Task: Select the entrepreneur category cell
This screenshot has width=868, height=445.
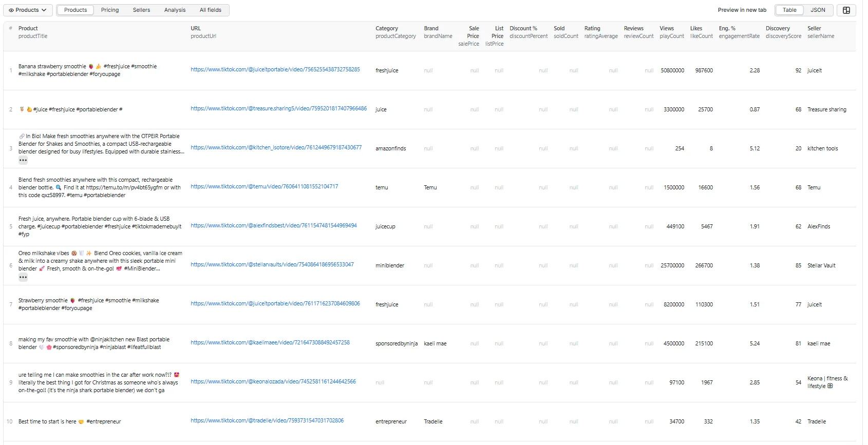Action: (x=391, y=421)
